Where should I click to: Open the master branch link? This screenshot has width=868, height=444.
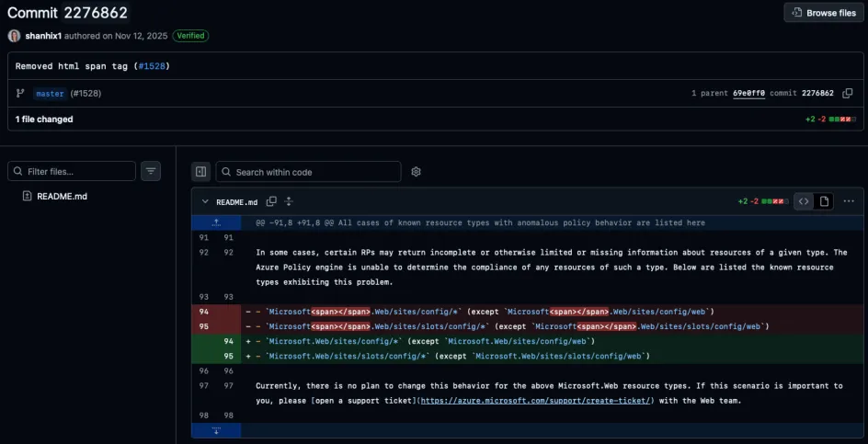pos(50,94)
